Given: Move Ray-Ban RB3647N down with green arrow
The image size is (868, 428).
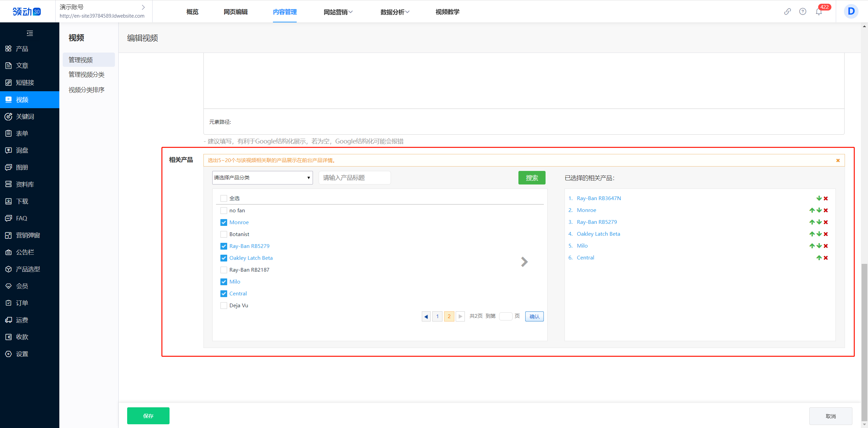Looking at the screenshot, I should [x=819, y=198].
